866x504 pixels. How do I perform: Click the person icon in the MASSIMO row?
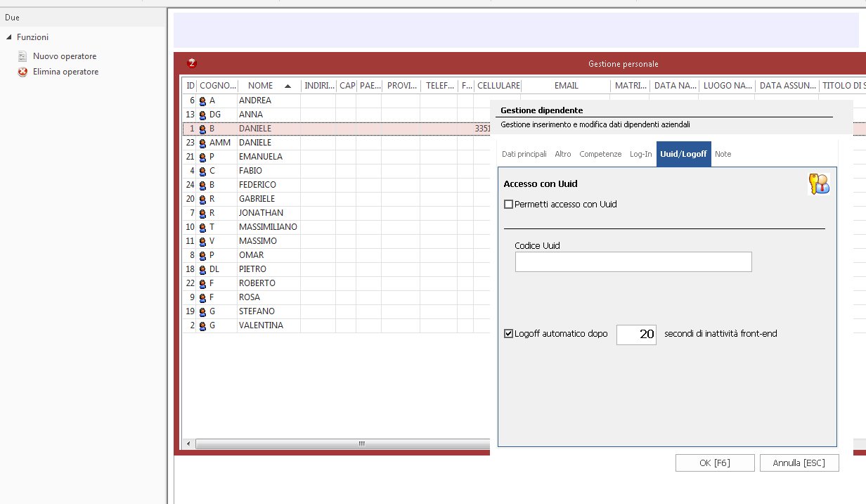tap(202, 242)
